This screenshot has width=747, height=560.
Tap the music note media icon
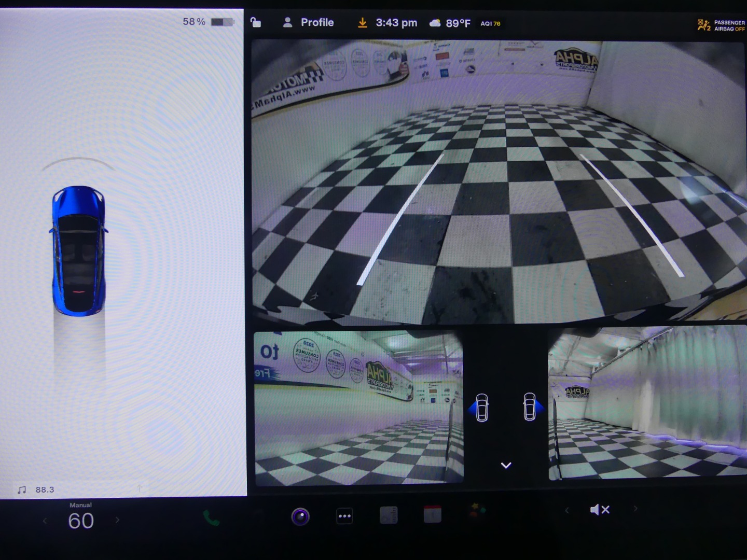coord(22,489)
